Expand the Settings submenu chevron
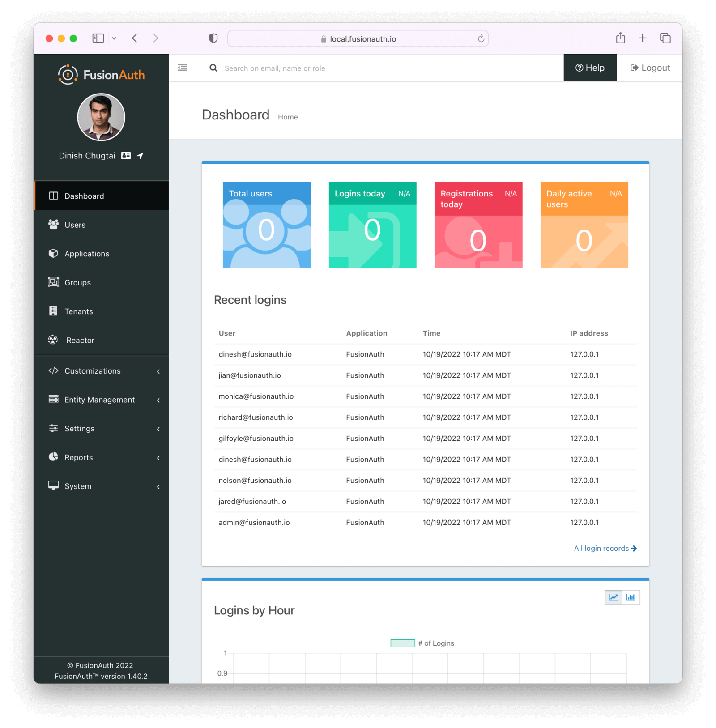Viewport: 716px width, 728px height. pyautogui.click(x=158, y=429)
